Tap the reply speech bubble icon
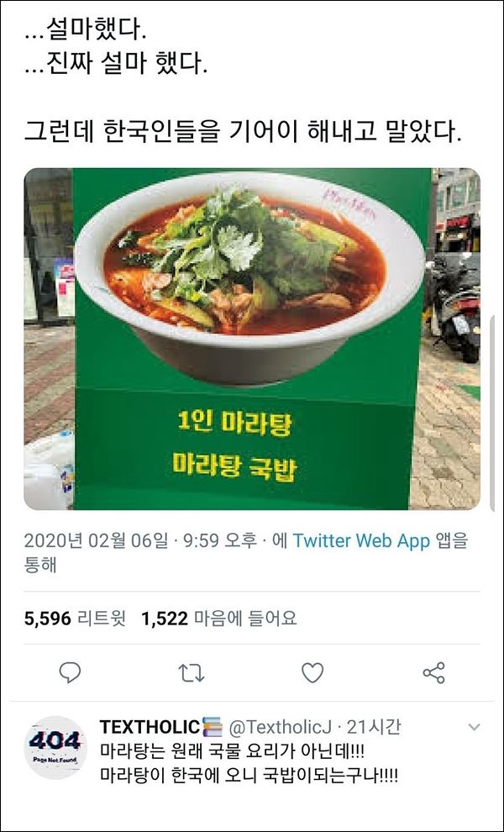Viewport: 504px width, 832px height. coord(70,673)
